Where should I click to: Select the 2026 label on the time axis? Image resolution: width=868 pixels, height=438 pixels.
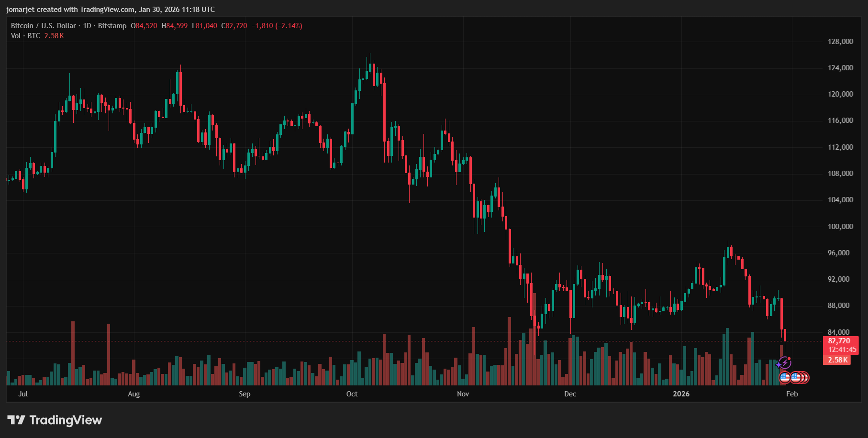(x=681, y=394)
